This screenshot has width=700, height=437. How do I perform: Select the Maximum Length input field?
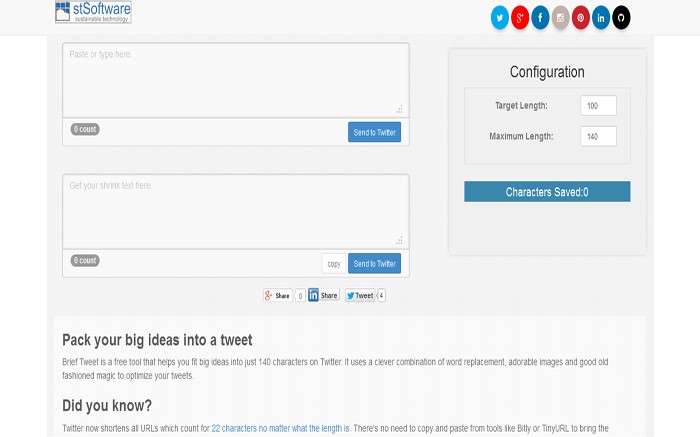pyautogui.click(x=598, y=136)
